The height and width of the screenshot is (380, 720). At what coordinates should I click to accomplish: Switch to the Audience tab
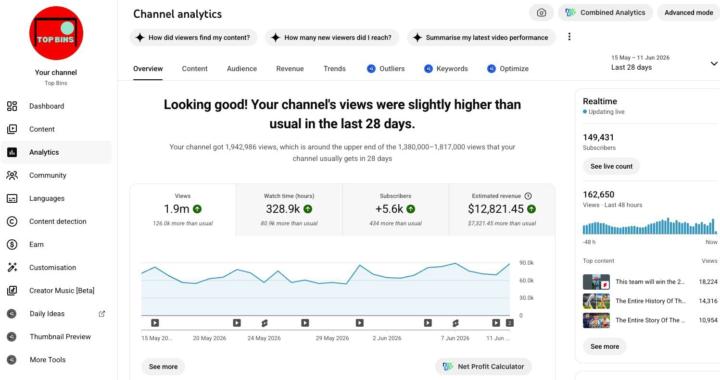pos(242,69)
